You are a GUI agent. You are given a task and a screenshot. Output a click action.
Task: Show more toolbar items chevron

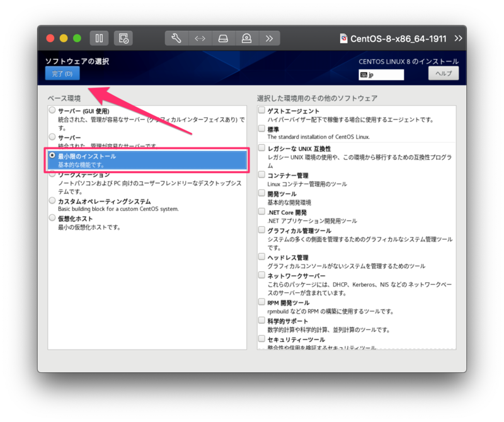[x=270, y=38]
